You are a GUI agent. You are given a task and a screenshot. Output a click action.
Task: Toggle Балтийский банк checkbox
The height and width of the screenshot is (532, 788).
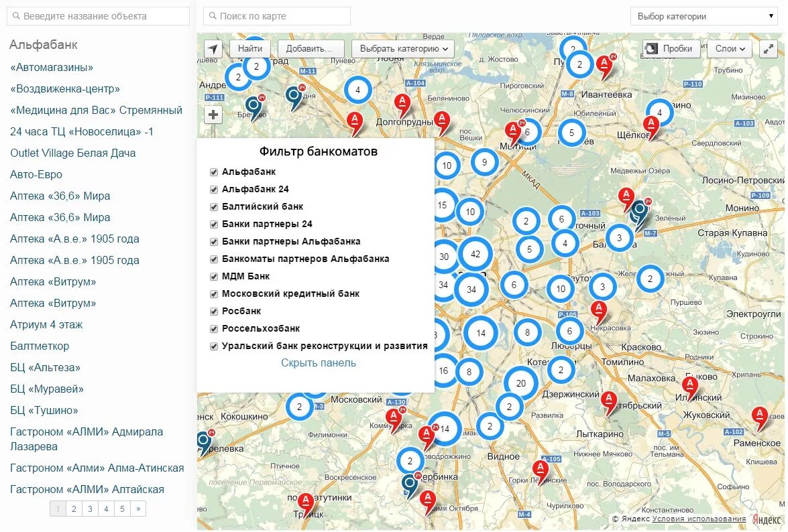tap(213, 207)
